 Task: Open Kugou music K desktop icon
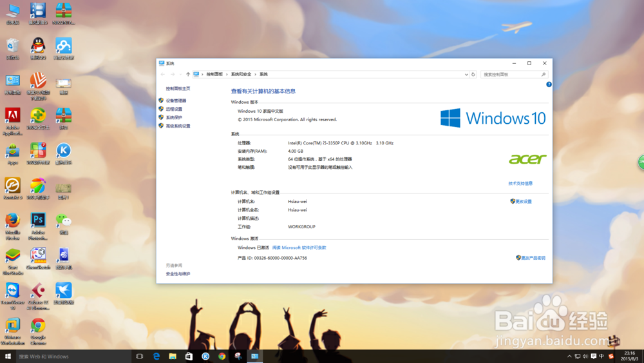tap(64, 153)
